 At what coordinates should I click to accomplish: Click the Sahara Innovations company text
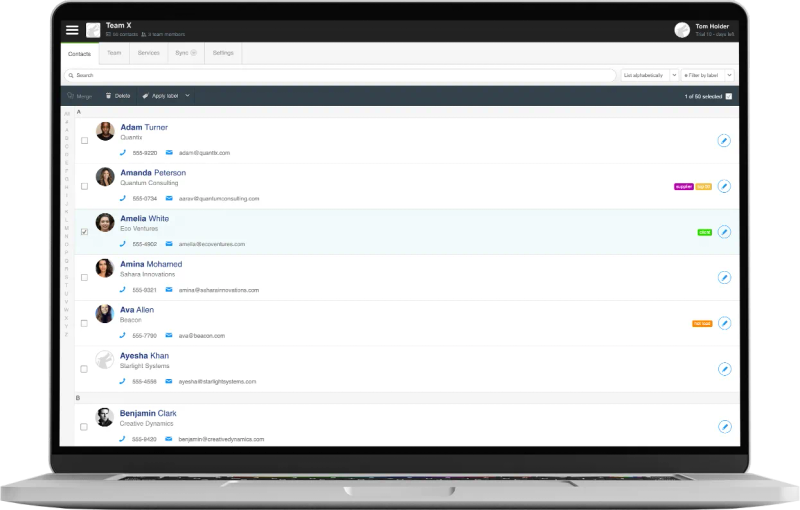(x=147, y=274)
